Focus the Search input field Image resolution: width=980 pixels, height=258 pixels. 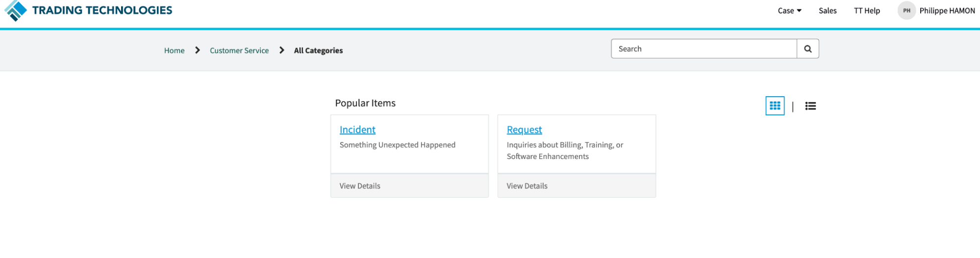tap(704, 49)
